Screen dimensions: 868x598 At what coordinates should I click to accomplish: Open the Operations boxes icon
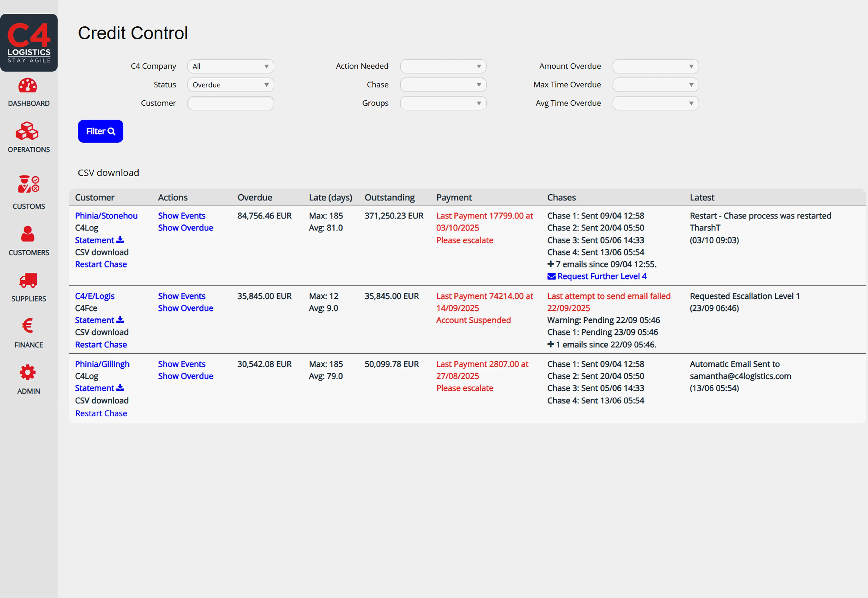(27, 131)
